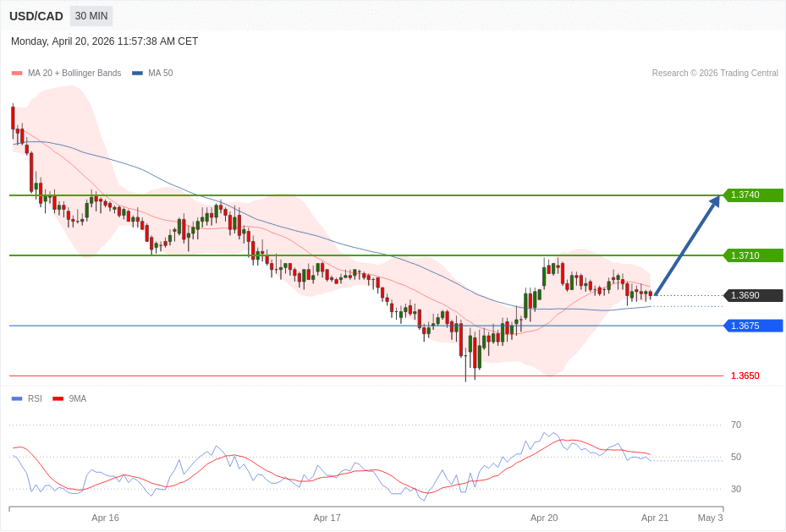Viewport: 786px width, 532px height.
Task: Click the blue upward forecast arrow head
Action: [714, 202]
